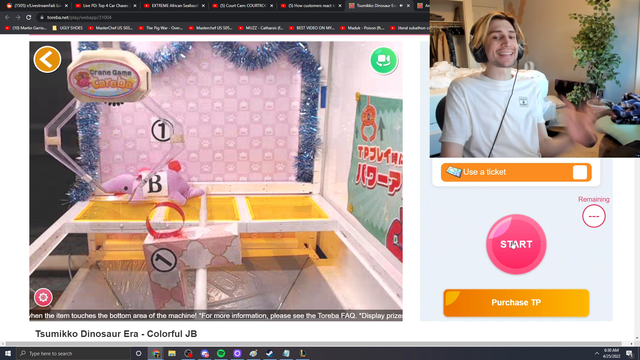The width and height of the screenshot is (640, 360).
Task: Open the BEST VIDEO ON MY bookmark
Action: 311,28
